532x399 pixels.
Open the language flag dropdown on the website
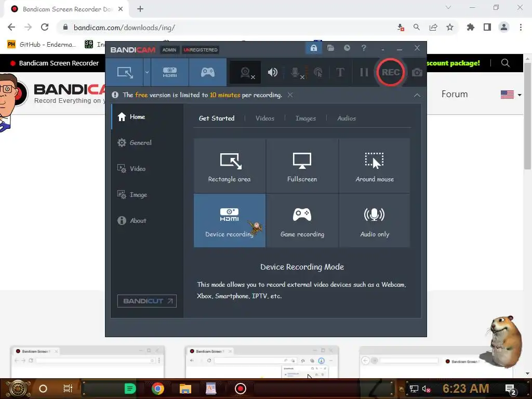click(511, 95)
